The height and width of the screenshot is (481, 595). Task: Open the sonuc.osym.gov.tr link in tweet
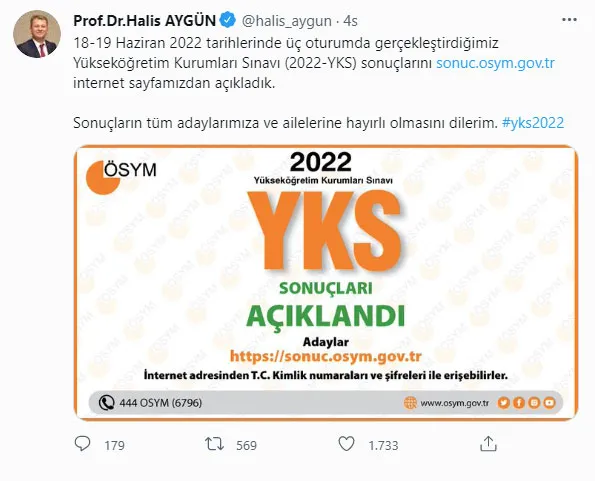coord(495,63)
